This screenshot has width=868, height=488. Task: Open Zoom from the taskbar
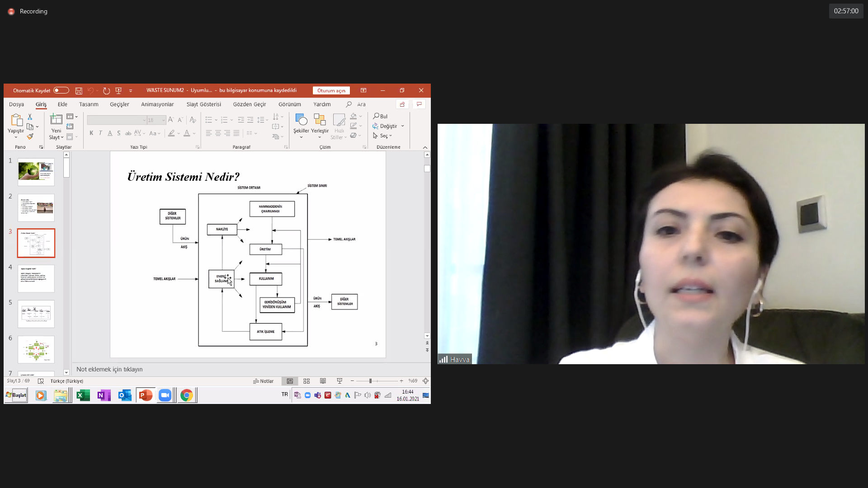165,395
